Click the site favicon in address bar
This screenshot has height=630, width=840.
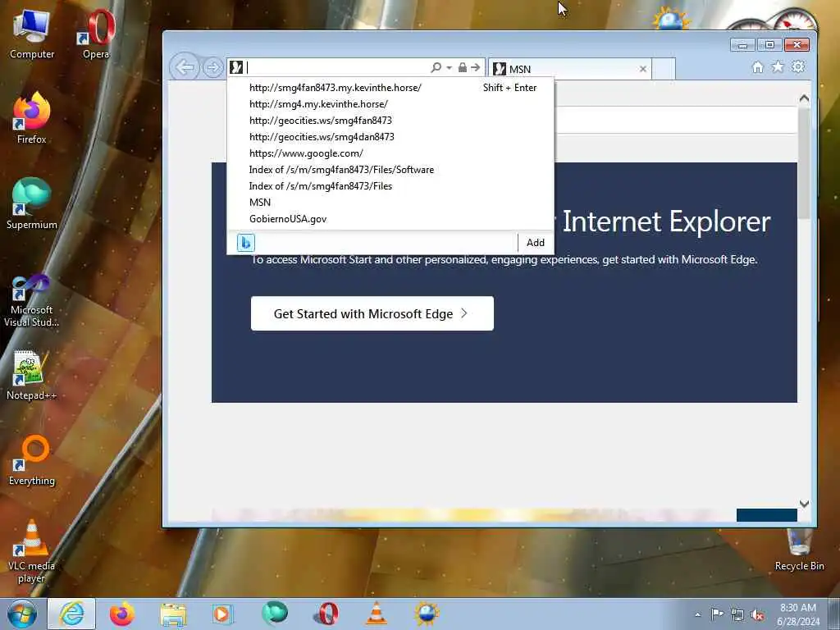pos(236,67)
